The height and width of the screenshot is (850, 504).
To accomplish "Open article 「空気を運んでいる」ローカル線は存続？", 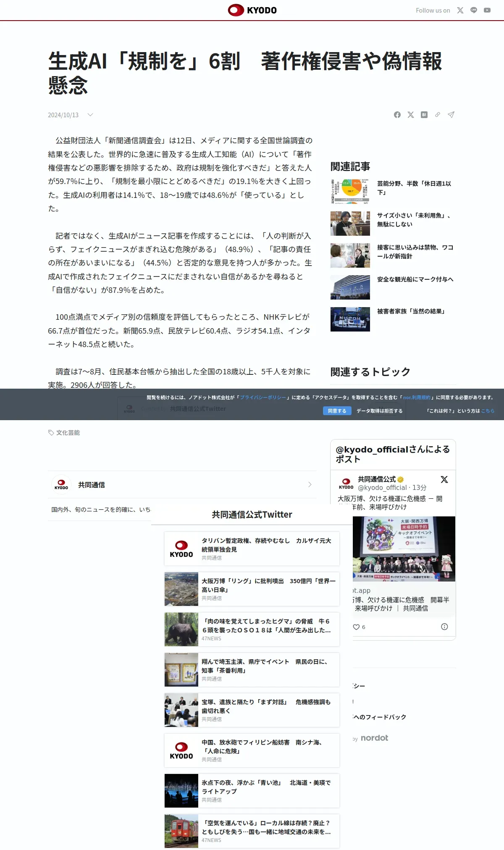I will pos(252,831).
